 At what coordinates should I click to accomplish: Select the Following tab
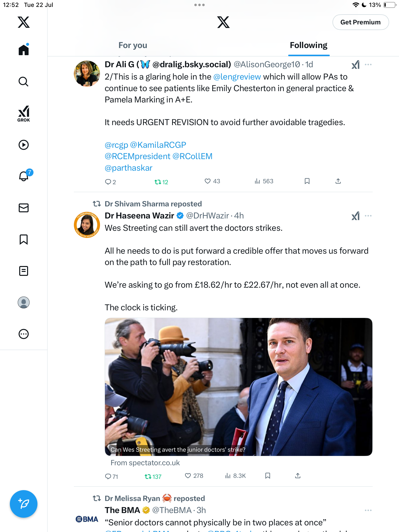click(x=309, y=45)
